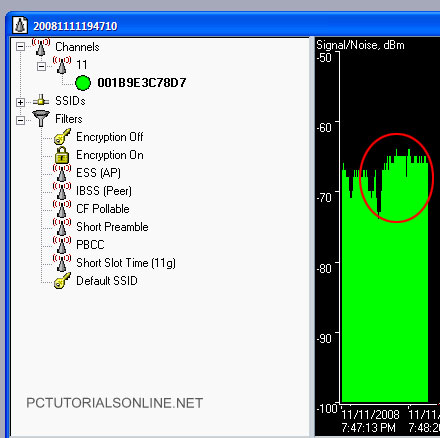The height and width of the screenshot is (438, 440).
Task: Select the Encryption Off key icon
Action: 62,137
